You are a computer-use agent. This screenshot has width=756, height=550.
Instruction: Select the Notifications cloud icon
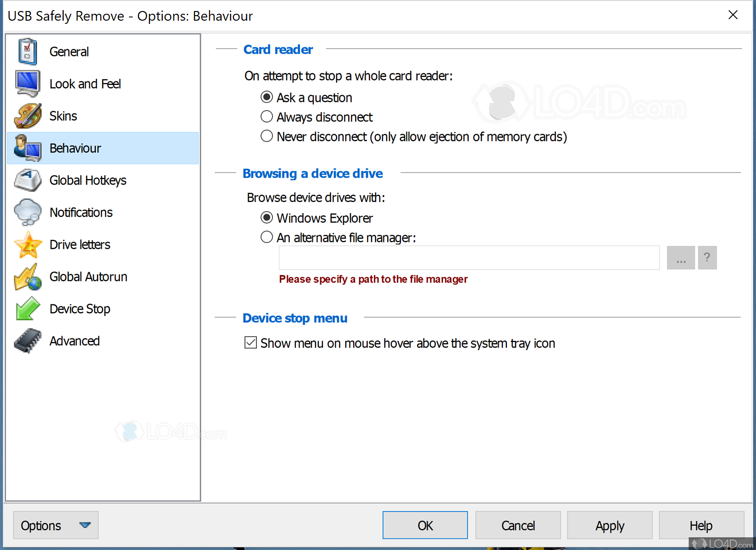click(27, 212)
